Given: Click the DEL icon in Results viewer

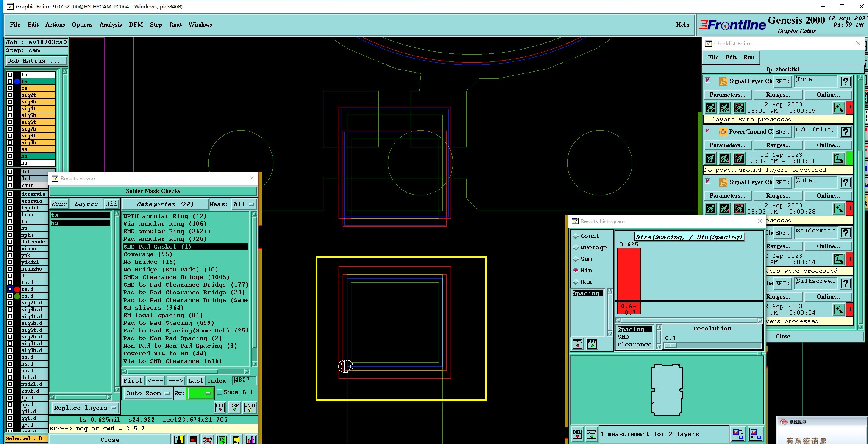Looking at the screenshot, I should (x=220, y=408).
